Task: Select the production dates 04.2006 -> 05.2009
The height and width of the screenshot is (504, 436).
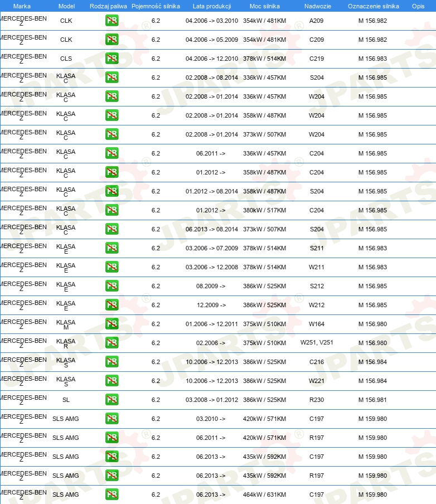Action: pos(212,40)
